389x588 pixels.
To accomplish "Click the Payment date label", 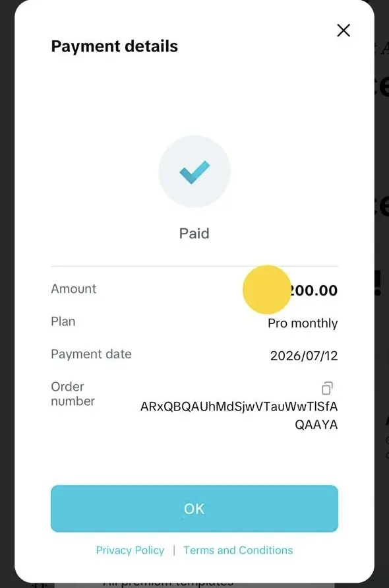I will [x=91, y=354].
